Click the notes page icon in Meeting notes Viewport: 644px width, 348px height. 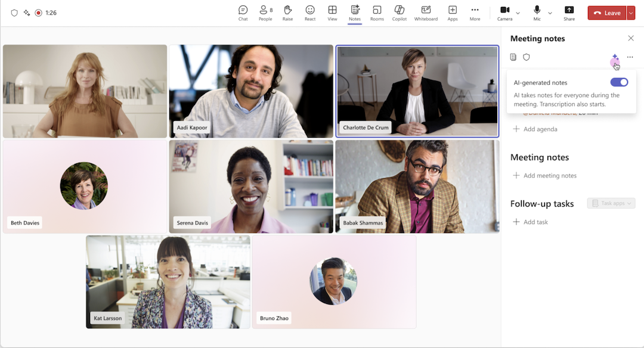click(513, 57)
